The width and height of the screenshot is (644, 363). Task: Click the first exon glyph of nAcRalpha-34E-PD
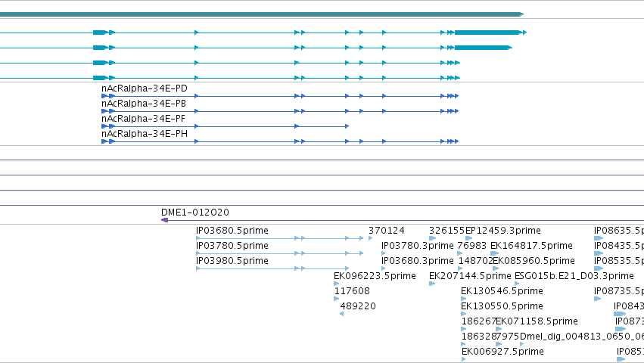coord(104,96)
